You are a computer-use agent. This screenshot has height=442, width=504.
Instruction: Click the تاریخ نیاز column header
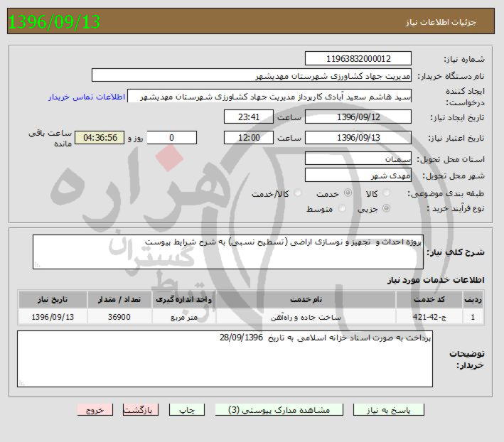[53, 299]
